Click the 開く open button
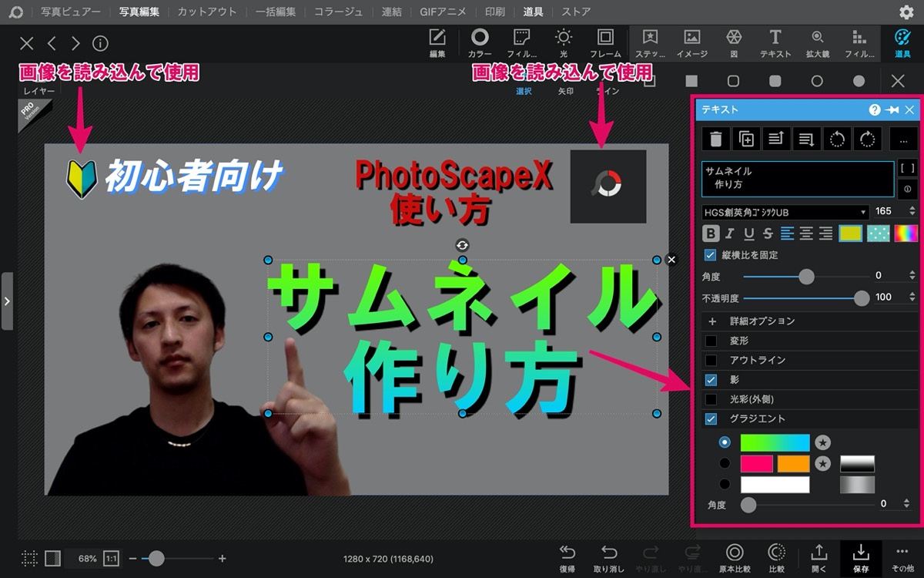This screenshot has width=924, height=578. click(x=819, y=559)
